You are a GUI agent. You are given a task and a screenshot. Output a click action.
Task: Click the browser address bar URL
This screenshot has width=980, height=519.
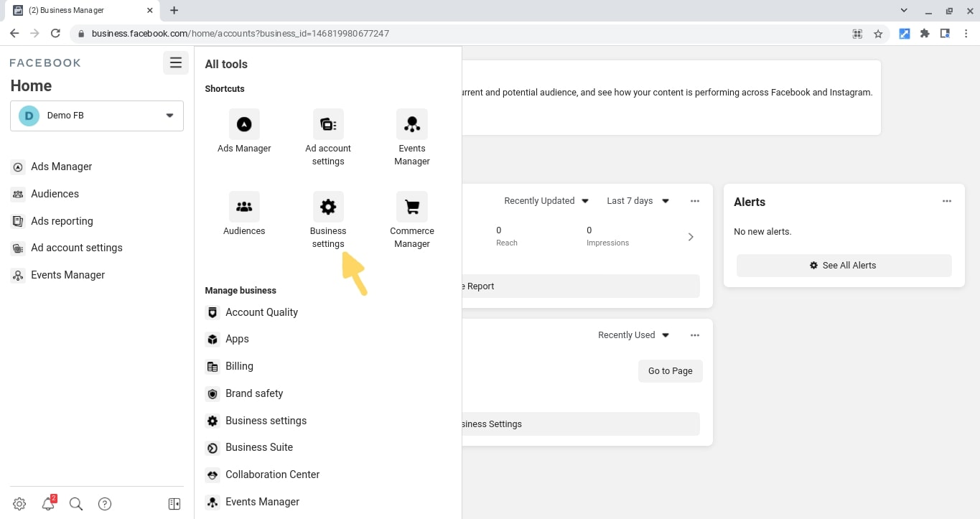click(241, 34)
